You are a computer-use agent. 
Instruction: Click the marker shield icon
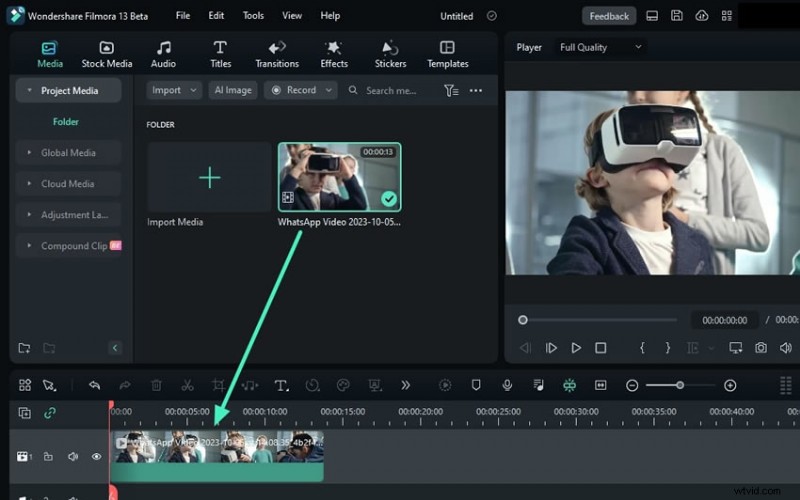coord(476,385)
